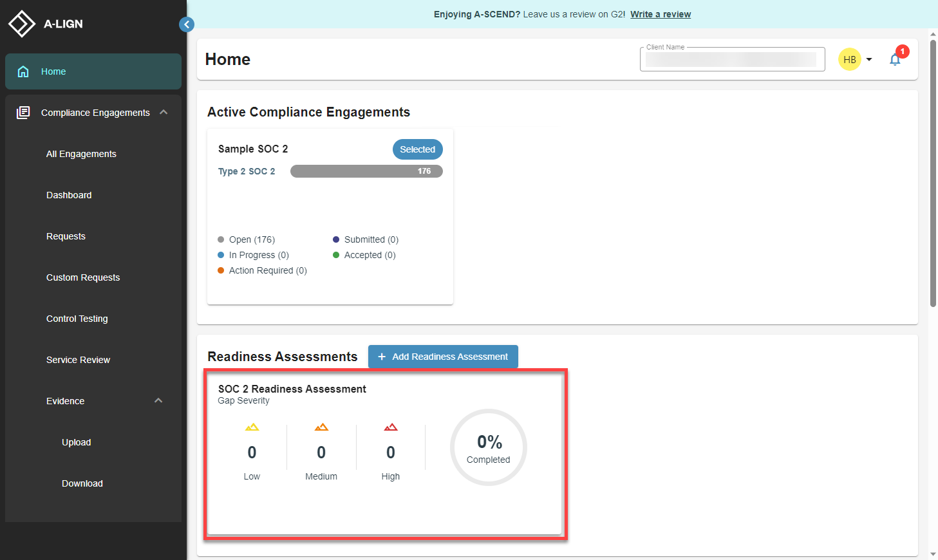The width and height of the screenshot is (938, 560).
Task: Open notifications via the bell icon
Action: pos(896,59)
